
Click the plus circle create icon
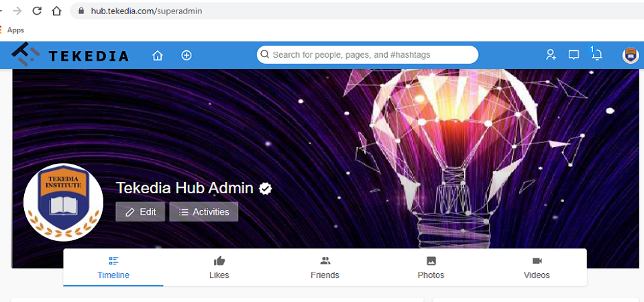click(x=186, y=55)
